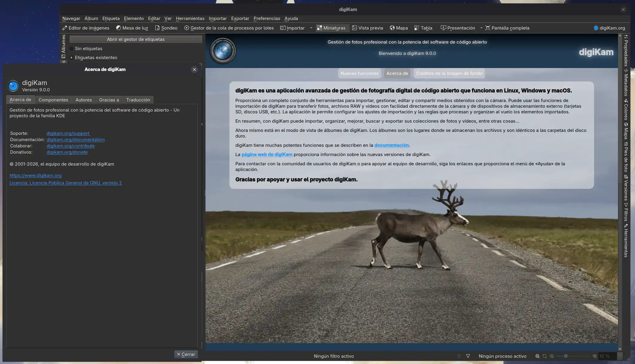Select Etiquetas existentes radio option

pos(72,58)
